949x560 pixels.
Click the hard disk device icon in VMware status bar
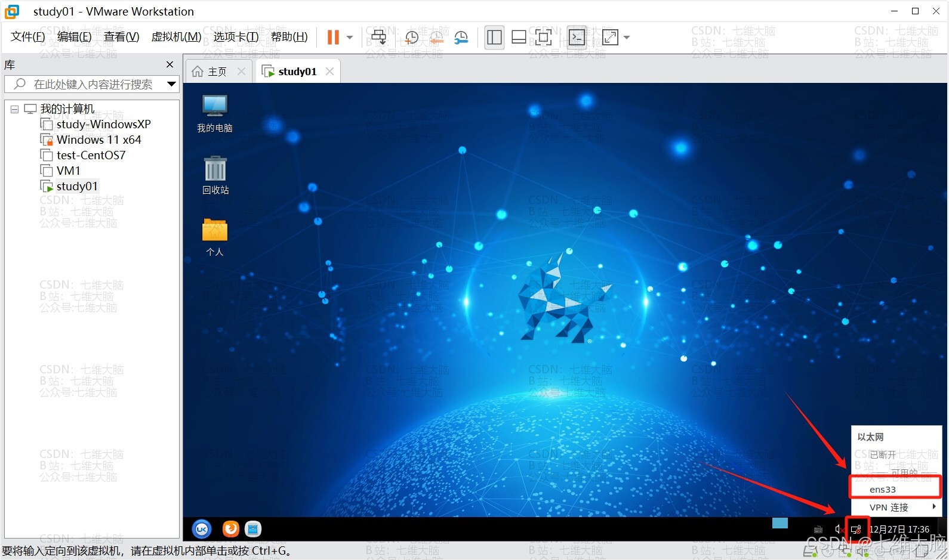[x=809, y=551]
